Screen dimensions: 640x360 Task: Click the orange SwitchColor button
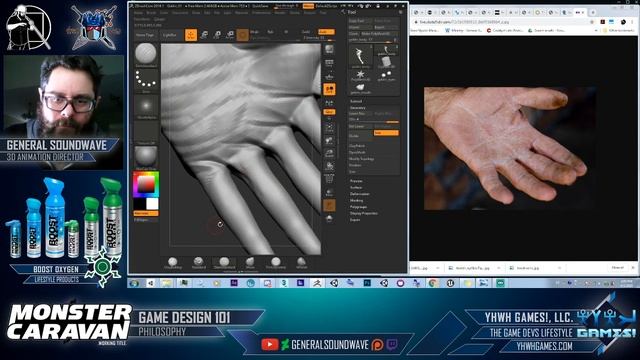point(146,213)
